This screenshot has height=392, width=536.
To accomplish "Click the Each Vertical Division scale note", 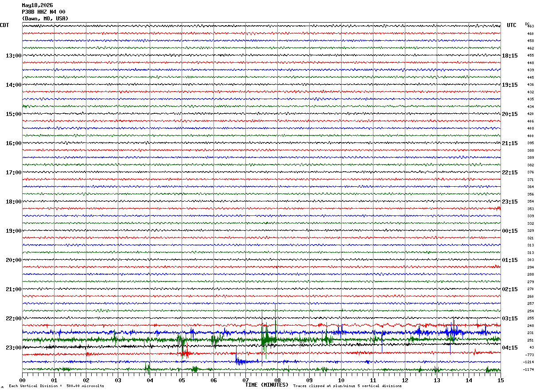I will point(56,386).
